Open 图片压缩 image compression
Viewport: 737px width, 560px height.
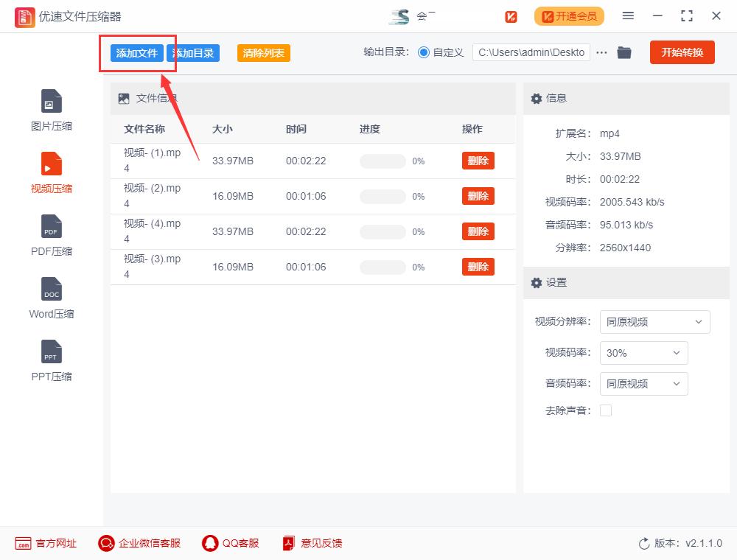(x=50, y=109)
